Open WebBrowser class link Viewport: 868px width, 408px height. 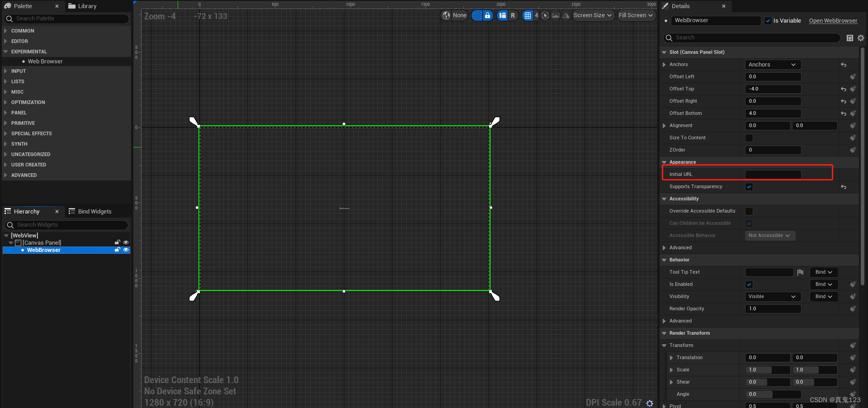[x=833, y=21]
